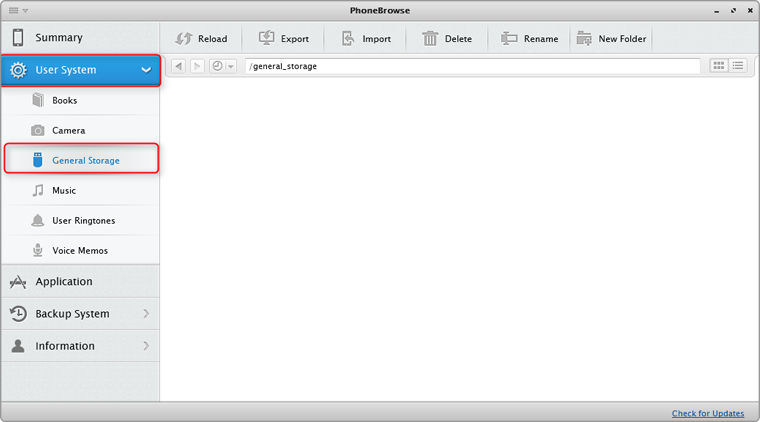
Task: Expand the Backup System section
Action: 146,314
